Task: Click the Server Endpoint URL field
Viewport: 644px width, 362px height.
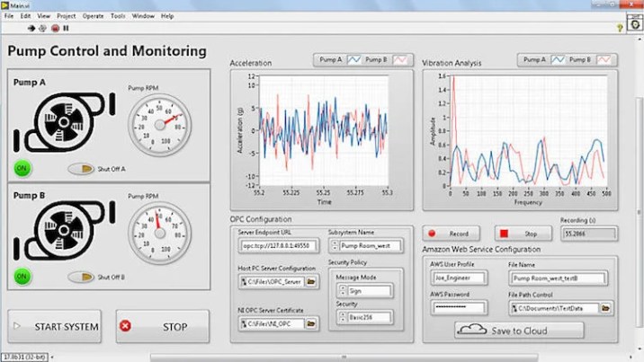Action: [279, 245]
